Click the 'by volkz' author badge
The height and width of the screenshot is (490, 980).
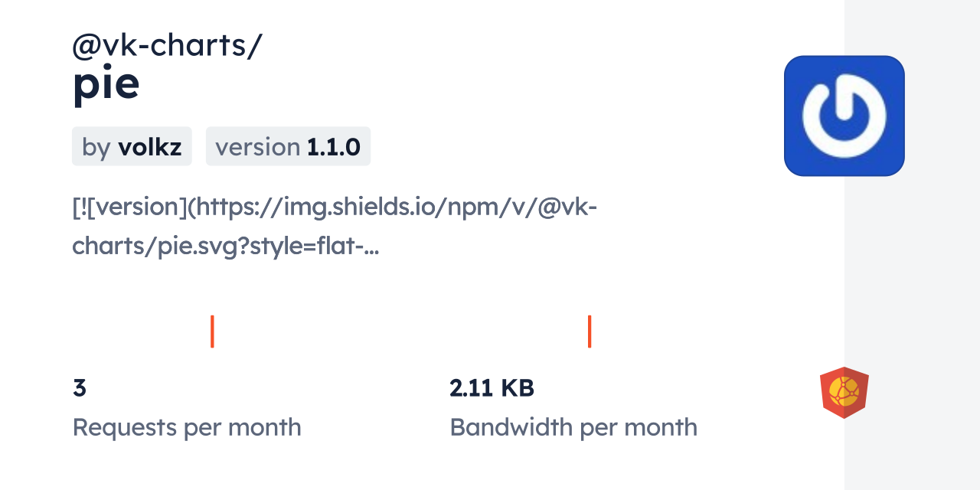tap(132, 146)
